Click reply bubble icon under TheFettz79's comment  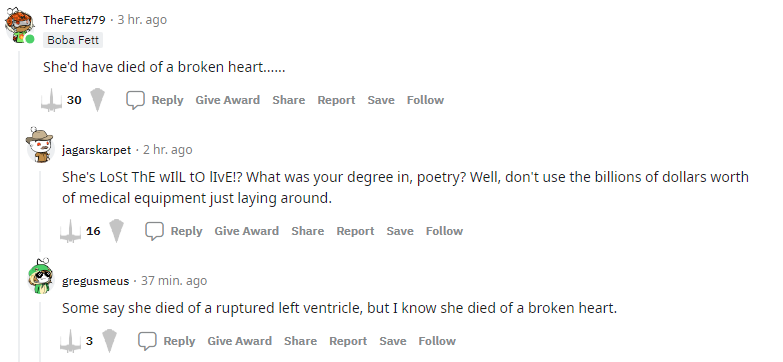coord(135,100)
